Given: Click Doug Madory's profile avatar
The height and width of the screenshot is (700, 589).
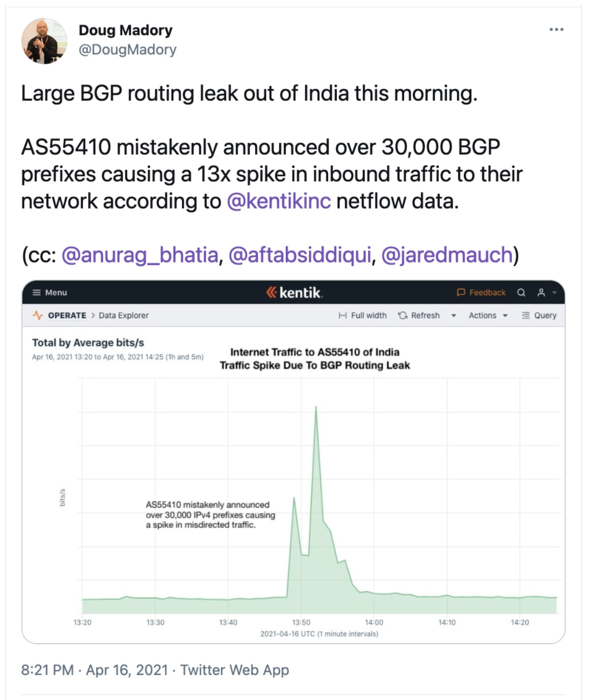Looking at the screenshot, I should coord(44,41).
